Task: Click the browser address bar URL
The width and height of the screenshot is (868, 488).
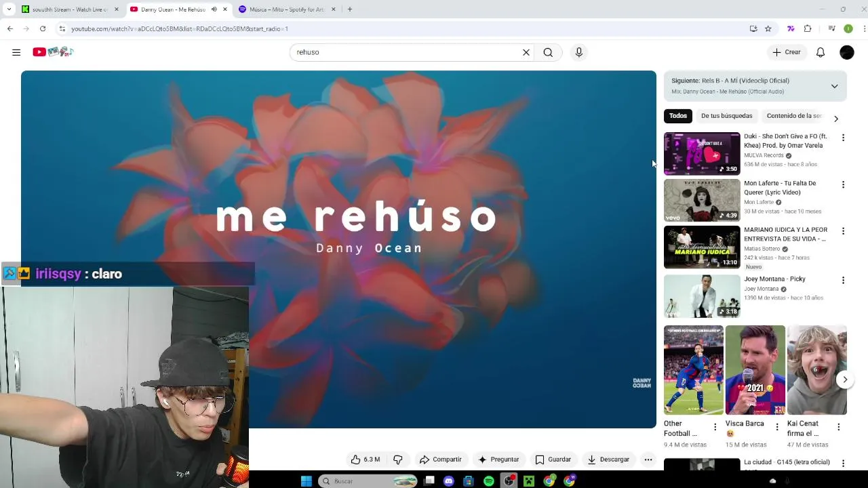Action: point(180,29)
